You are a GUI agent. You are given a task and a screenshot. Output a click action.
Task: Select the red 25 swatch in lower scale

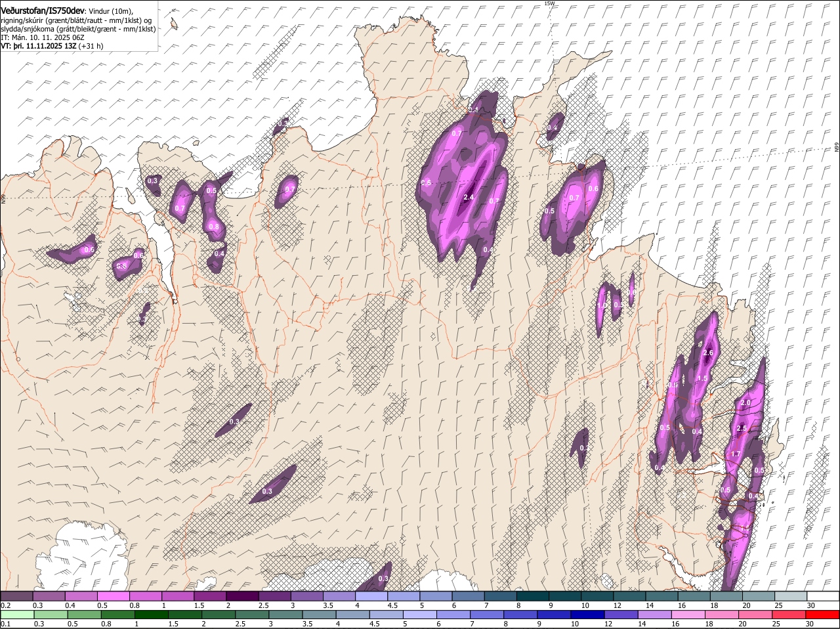click(789, 615)
